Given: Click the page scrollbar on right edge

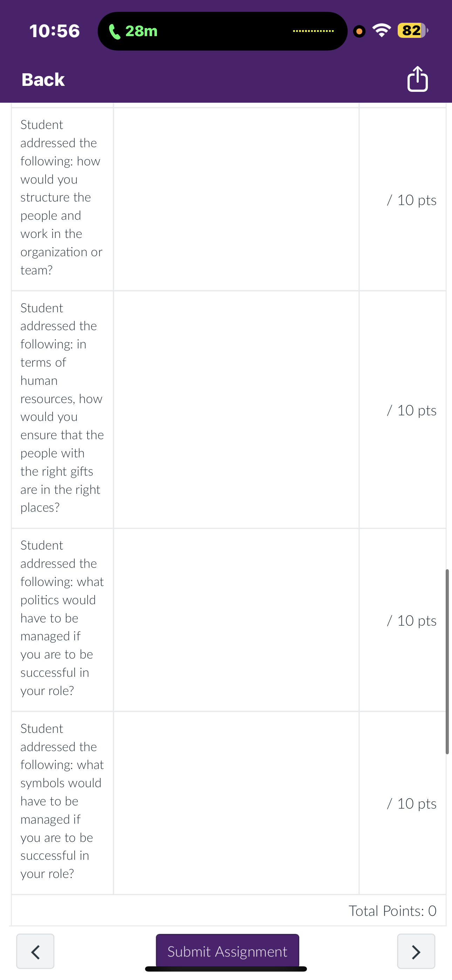Looking at the screenshot, I should click(447, 661).
